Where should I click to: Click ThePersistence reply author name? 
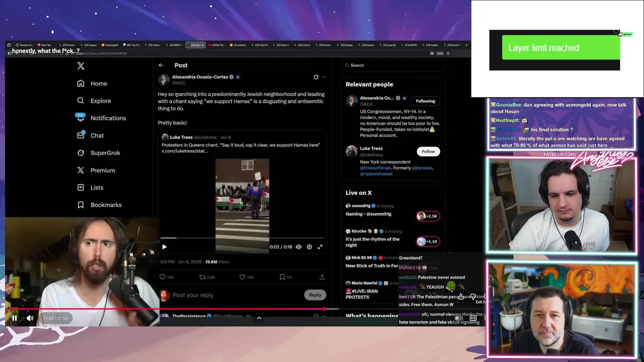tap(189, 316)
